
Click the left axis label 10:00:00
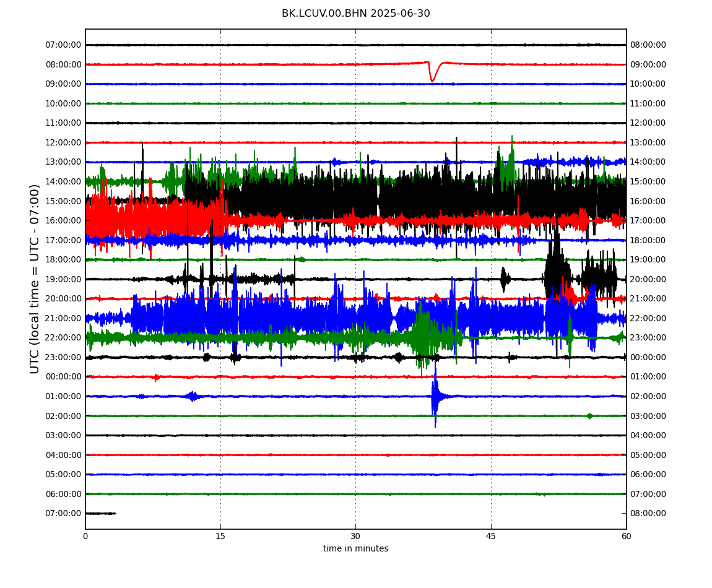click(63, 103)
